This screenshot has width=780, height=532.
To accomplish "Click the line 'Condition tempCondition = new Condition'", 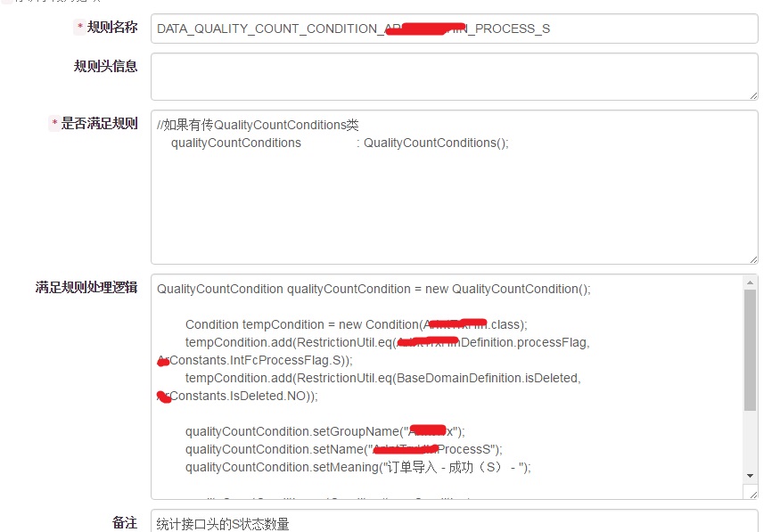I will tap(357, 324).
